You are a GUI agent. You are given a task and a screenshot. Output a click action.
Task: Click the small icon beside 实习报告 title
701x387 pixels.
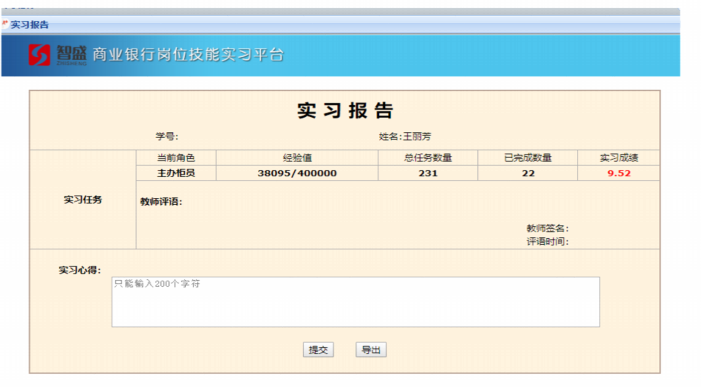(x=5, y=24)
